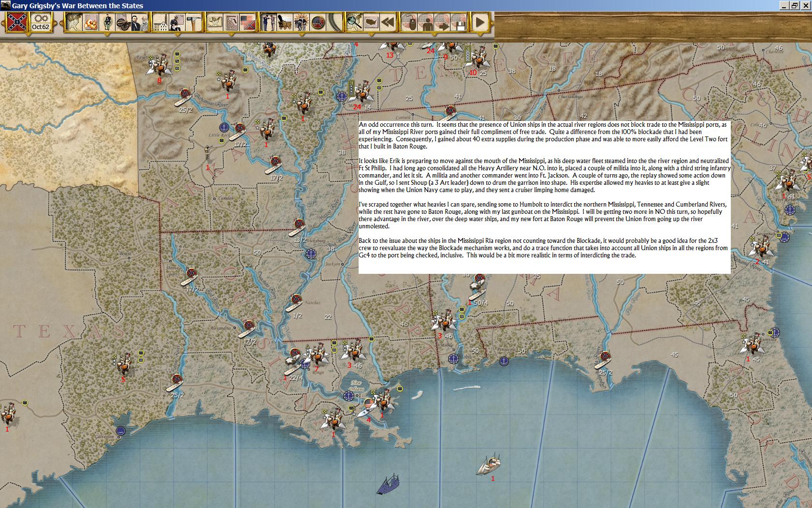Open the document report icon
This screenshot has height=508, width=812.
tap(231, 22)
